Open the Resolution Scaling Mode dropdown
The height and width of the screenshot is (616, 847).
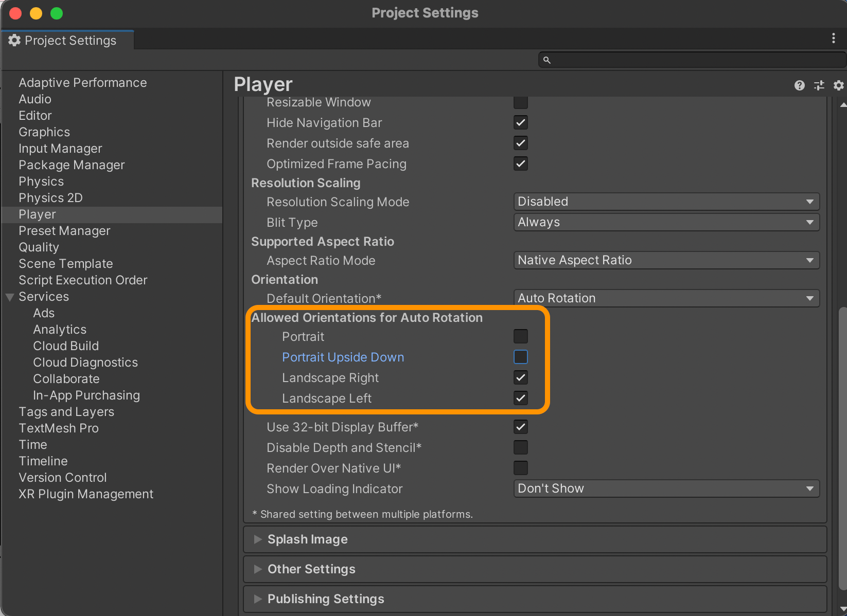pyautogui.click(x=666, y=202)
